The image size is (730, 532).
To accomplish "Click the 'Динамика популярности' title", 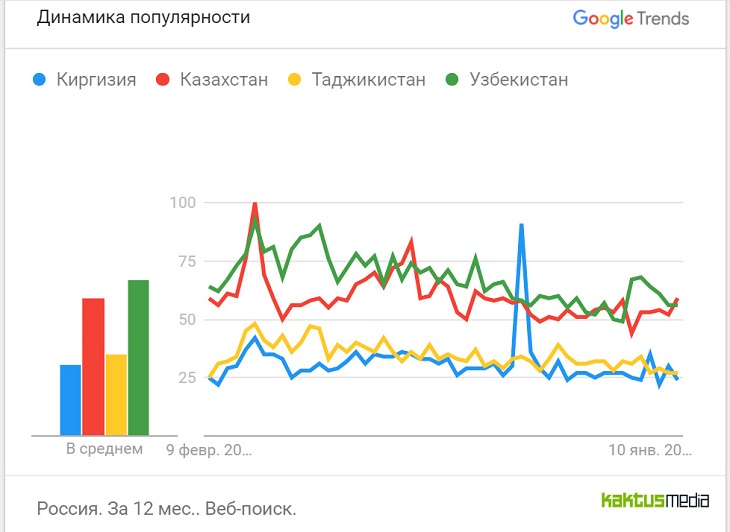I will (x=144, y=17).
